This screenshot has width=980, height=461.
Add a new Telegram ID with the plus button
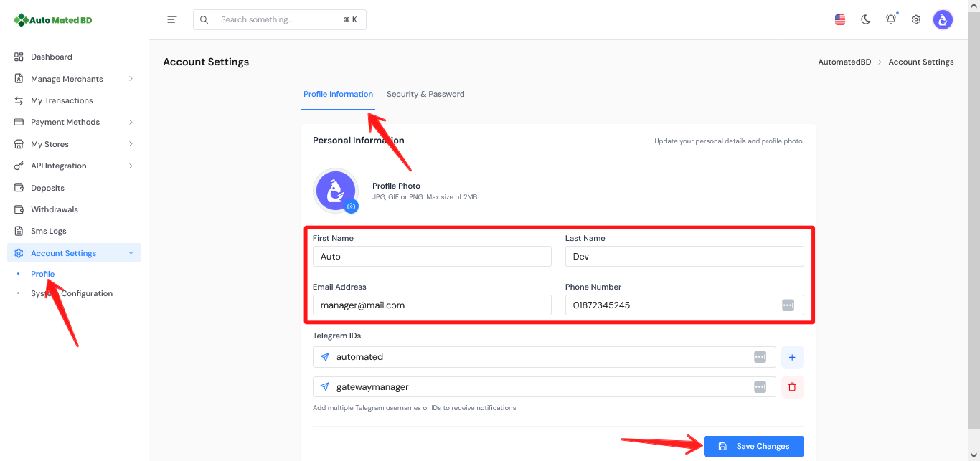pos(792,356)
